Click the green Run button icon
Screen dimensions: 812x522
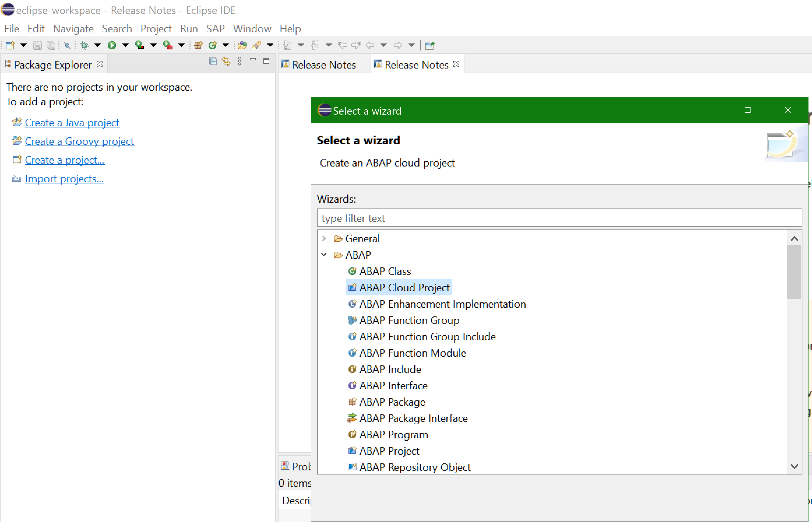click(112, 45)
